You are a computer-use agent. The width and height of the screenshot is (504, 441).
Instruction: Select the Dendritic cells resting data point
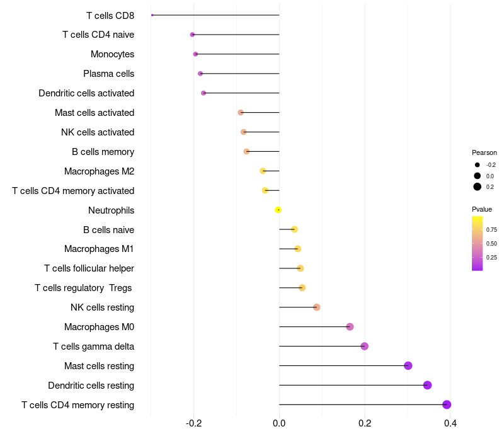point(427,385)
